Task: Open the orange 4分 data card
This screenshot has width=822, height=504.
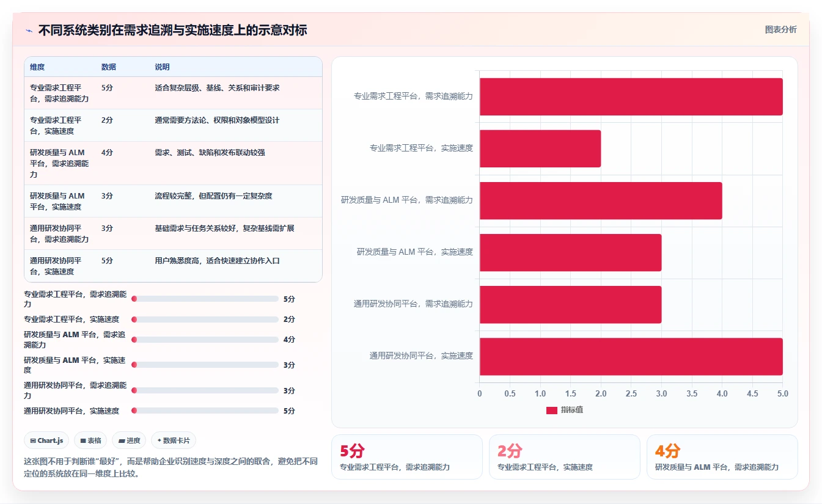Action: coord(722,457)
